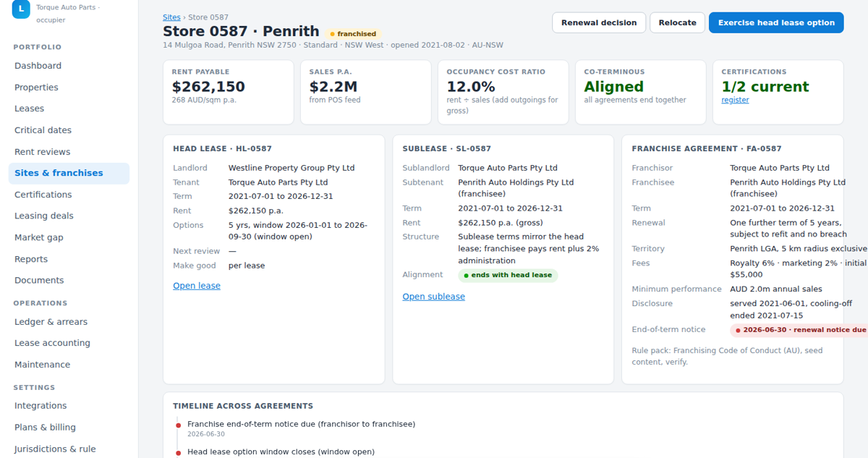
Task: Open Rent reviews in the sidebar
Action: (69, 152)
